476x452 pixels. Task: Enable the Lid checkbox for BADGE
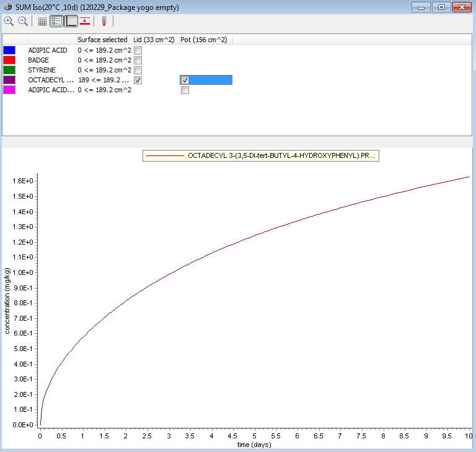pos(138,60)
